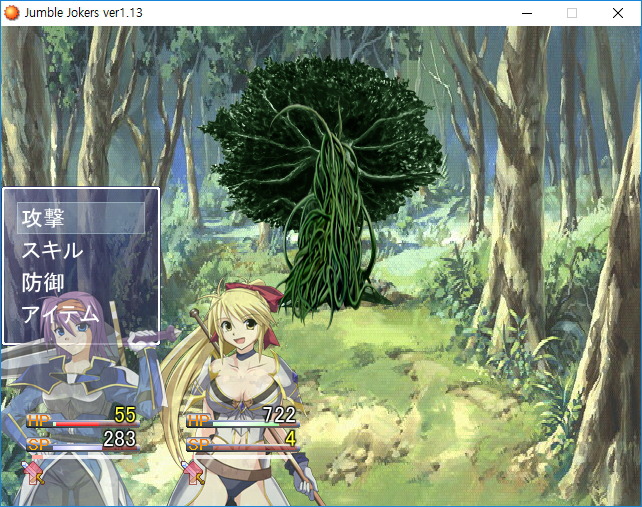
Task: Click the blonde character's state icon
Action: [193, 473]
